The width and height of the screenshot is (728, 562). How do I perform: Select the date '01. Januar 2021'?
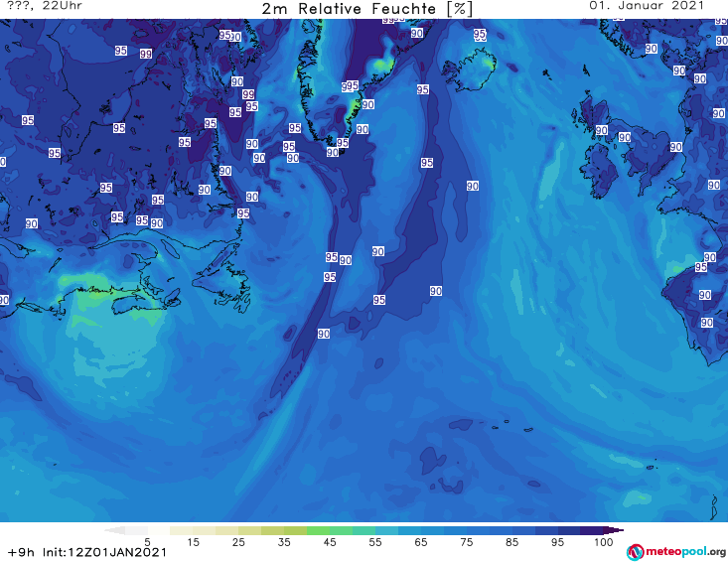point(647,6)
